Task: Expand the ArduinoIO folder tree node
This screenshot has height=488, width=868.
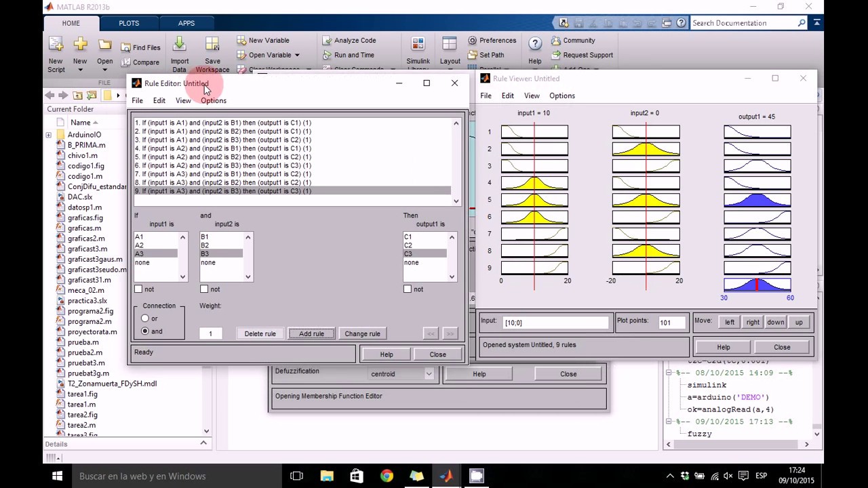Action: [48, 135]
